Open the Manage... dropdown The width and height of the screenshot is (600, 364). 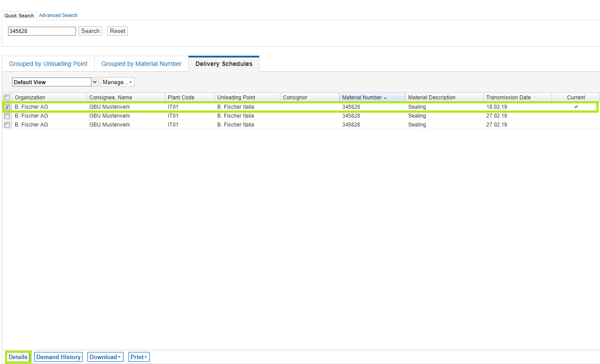tap(118, 82)
